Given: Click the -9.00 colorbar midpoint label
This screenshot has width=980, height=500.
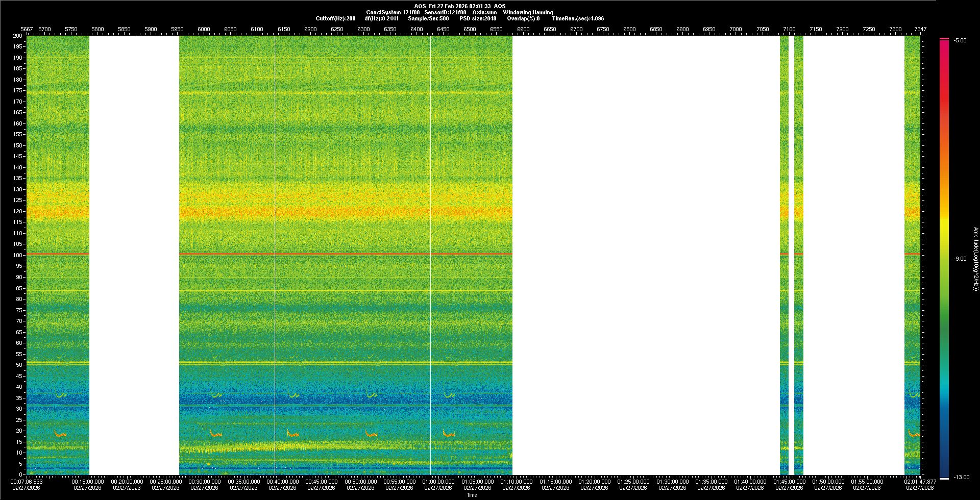Looking at the screenshot, I should (960, 259).
